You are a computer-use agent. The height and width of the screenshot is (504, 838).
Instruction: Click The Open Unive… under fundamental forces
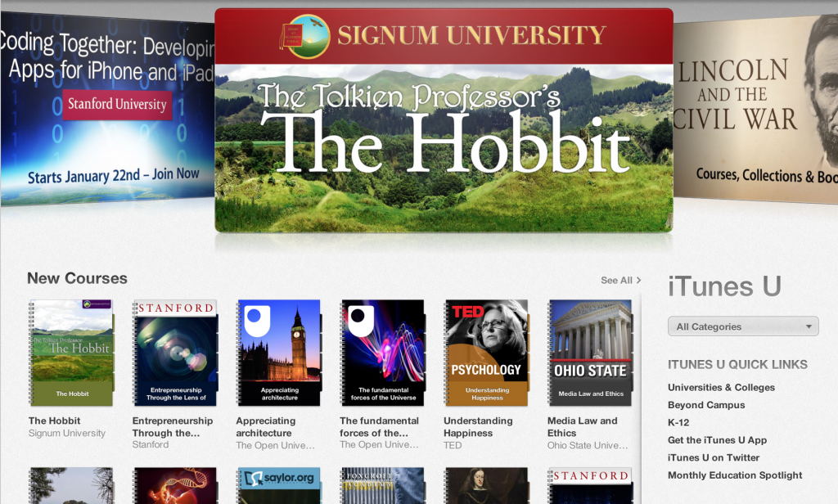coord(379,444)
